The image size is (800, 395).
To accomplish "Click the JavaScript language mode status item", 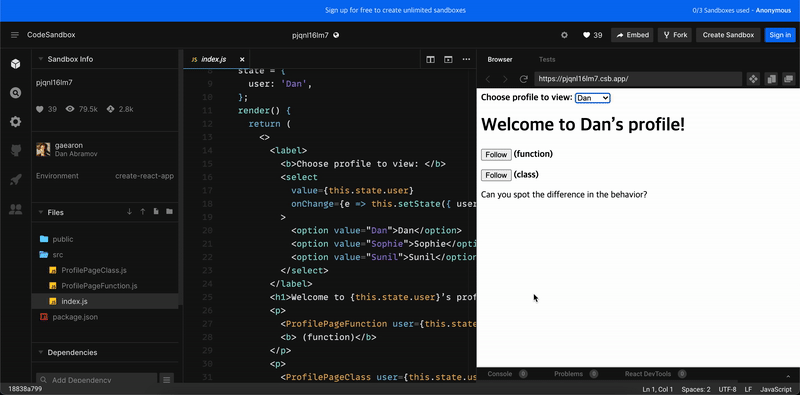I will 776,389.
